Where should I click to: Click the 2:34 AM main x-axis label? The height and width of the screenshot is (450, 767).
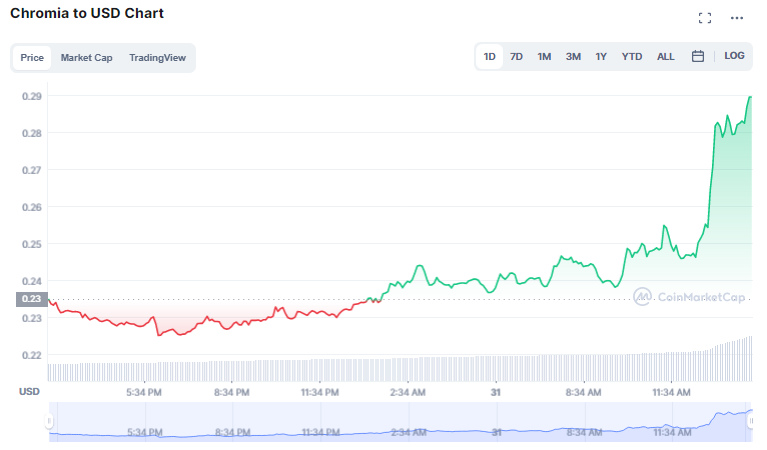pyautogui.click(x=407, y=392)
